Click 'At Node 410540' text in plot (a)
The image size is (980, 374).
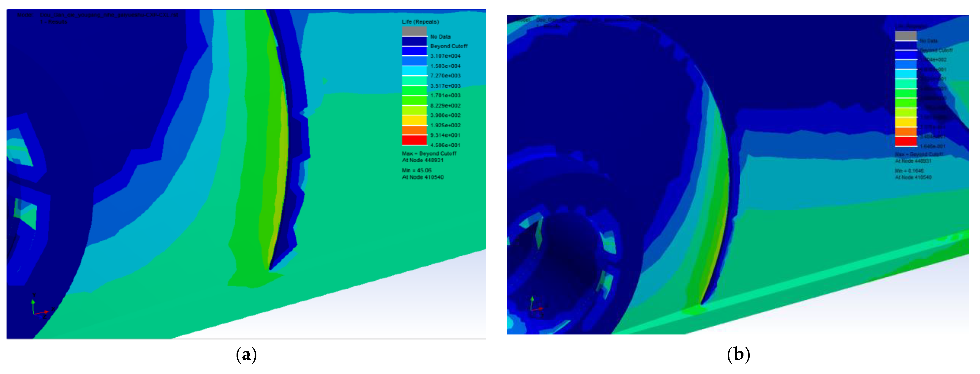[423, 177]
